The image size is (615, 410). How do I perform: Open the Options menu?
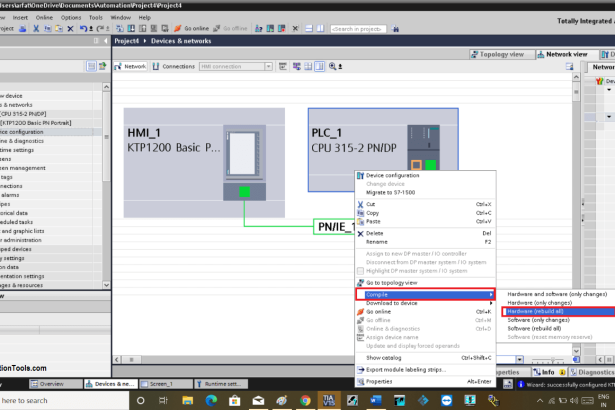pos(71,17)
